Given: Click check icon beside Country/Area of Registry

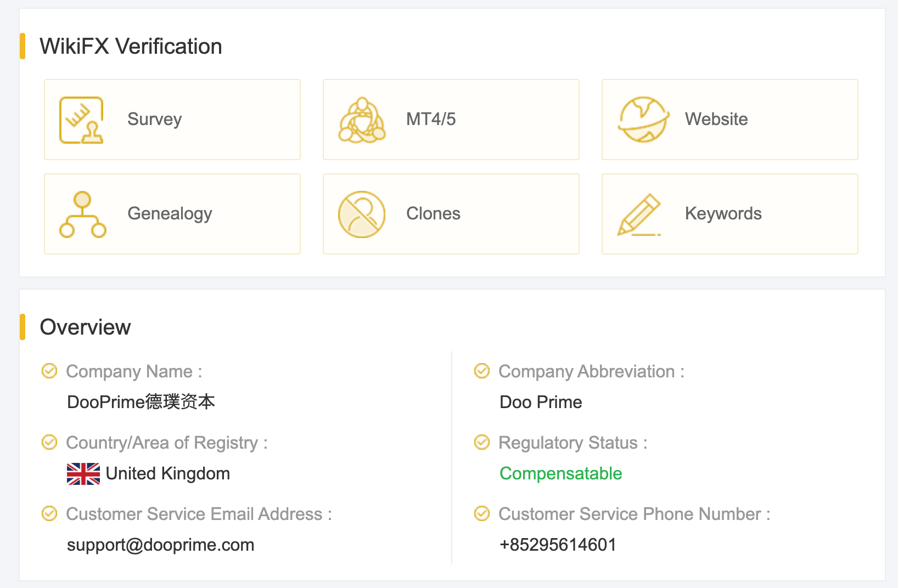Looking at the screenshot, I should (49, 442).
